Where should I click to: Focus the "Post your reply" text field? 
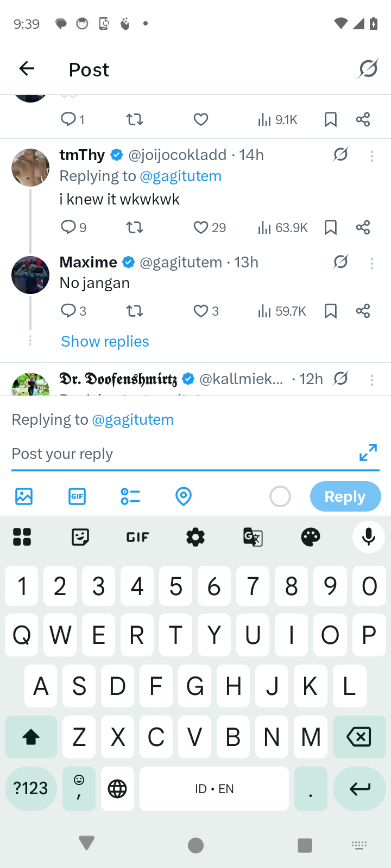click(x=179, y=454)
